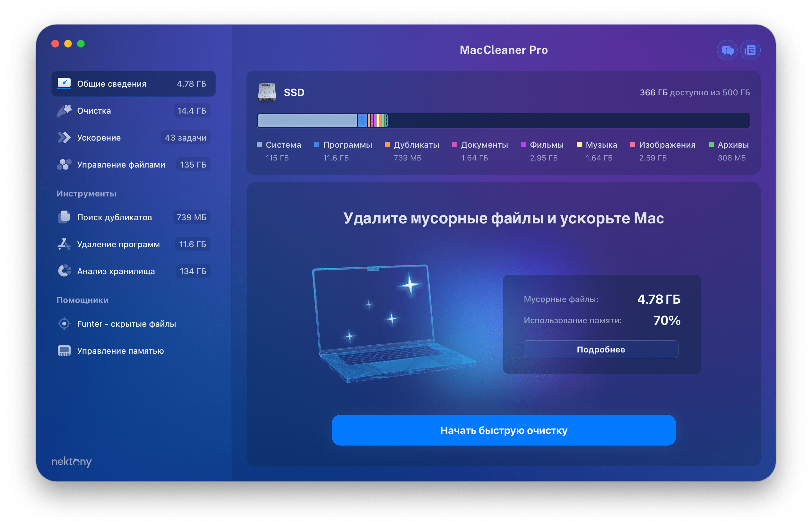Click the Funter target icon
Image resolution: width=812 pixels, height=529 pixels.
coord(64,324)
